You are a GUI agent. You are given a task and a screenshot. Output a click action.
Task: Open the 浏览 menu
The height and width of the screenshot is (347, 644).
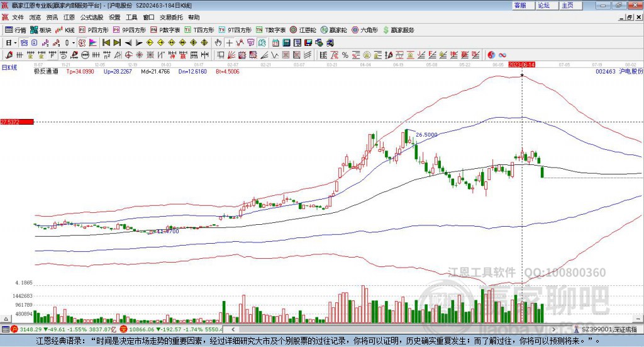pos(35,17)
